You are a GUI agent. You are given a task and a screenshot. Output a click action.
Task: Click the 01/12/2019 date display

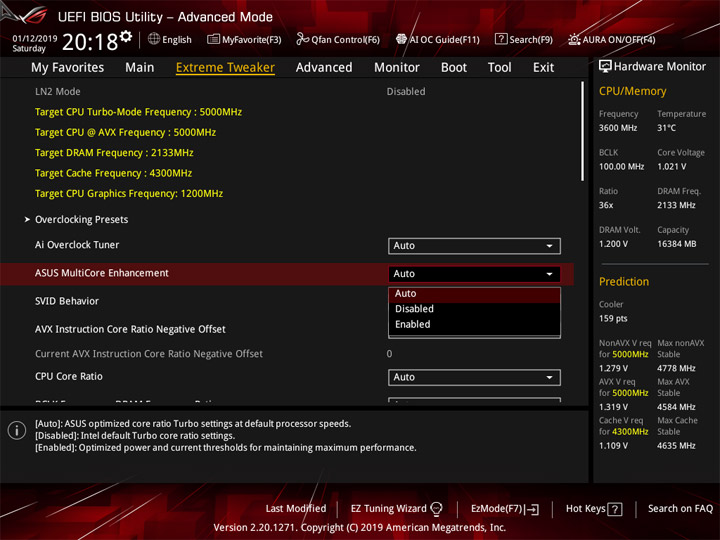pyautogui.click(x=35, y=39)
